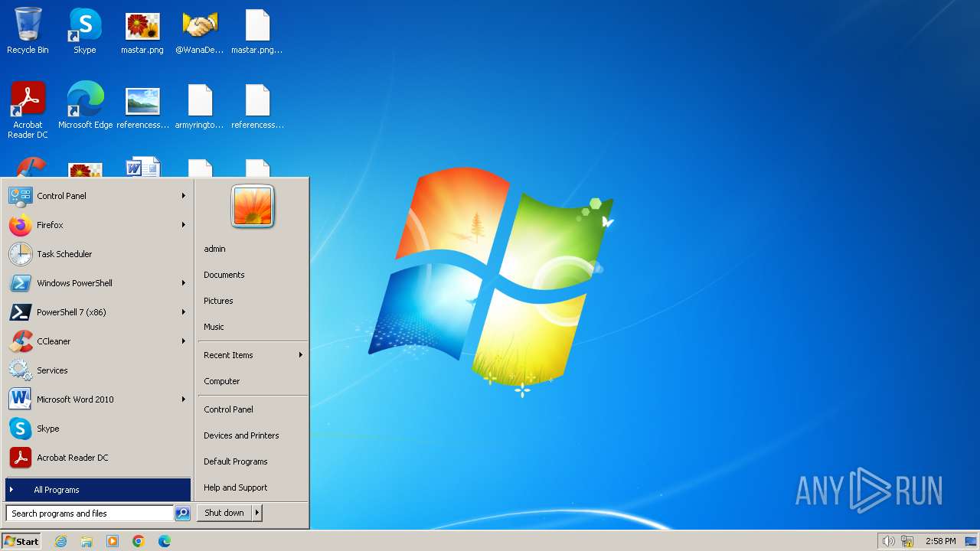Click the Services gears icon
The height and width of the screenshot is (551, 980).
[x=20, y=370]
